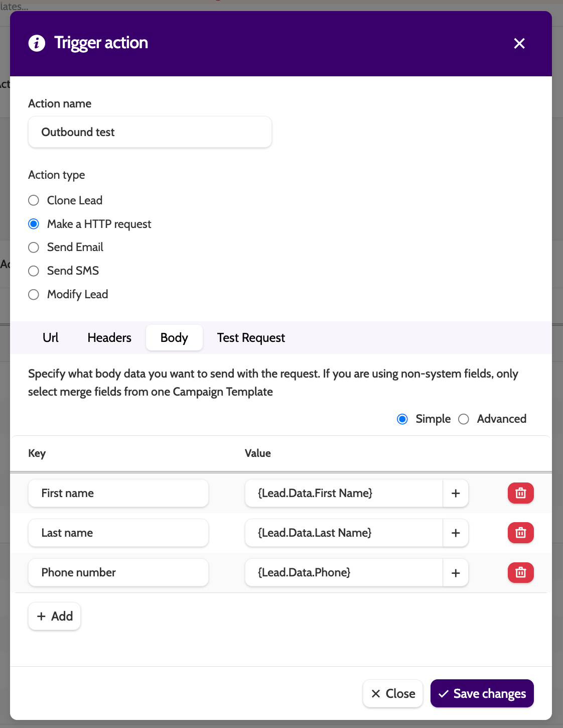Select the Send Email action type
This screenshot has height=728, width=563.
coord(34,248)
